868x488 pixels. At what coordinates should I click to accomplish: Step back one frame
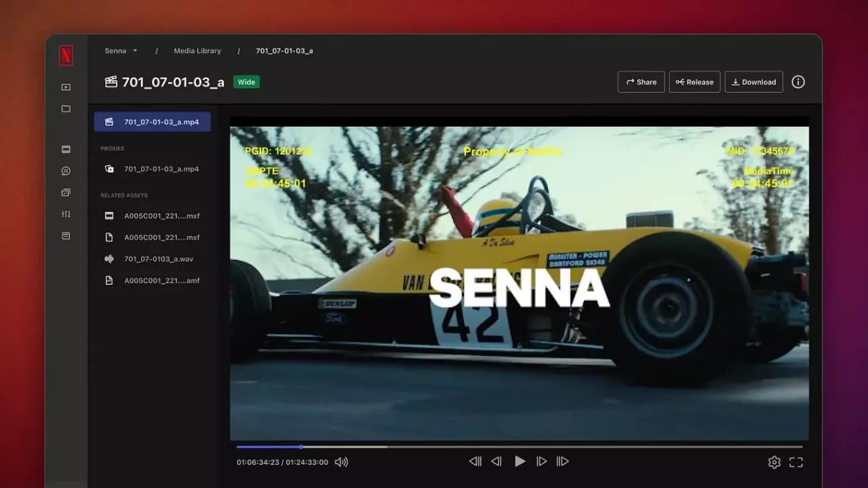(496, 462)
